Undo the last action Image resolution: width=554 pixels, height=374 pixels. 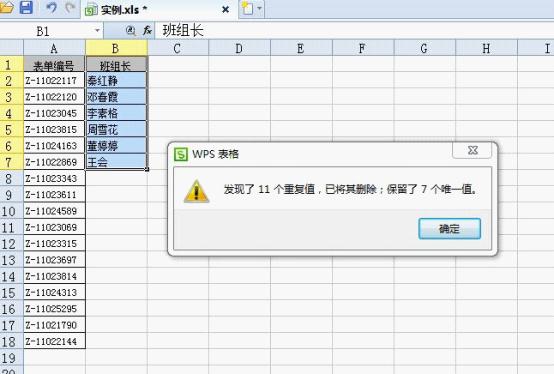pyautogui.click(x=51, y=8)
